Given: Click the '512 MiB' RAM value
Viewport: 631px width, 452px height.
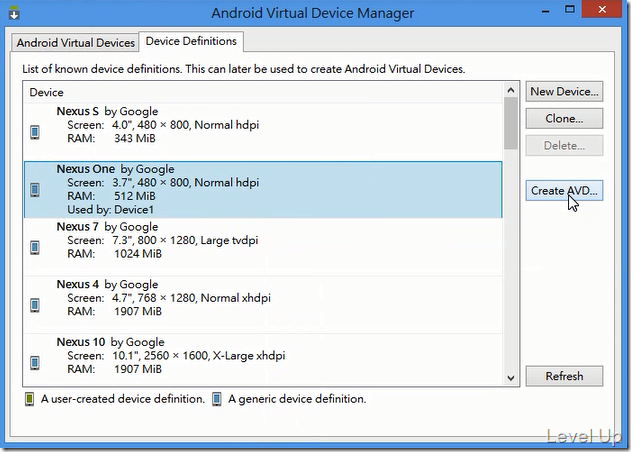Looking at the screenshot, I should tap(134, 196).
